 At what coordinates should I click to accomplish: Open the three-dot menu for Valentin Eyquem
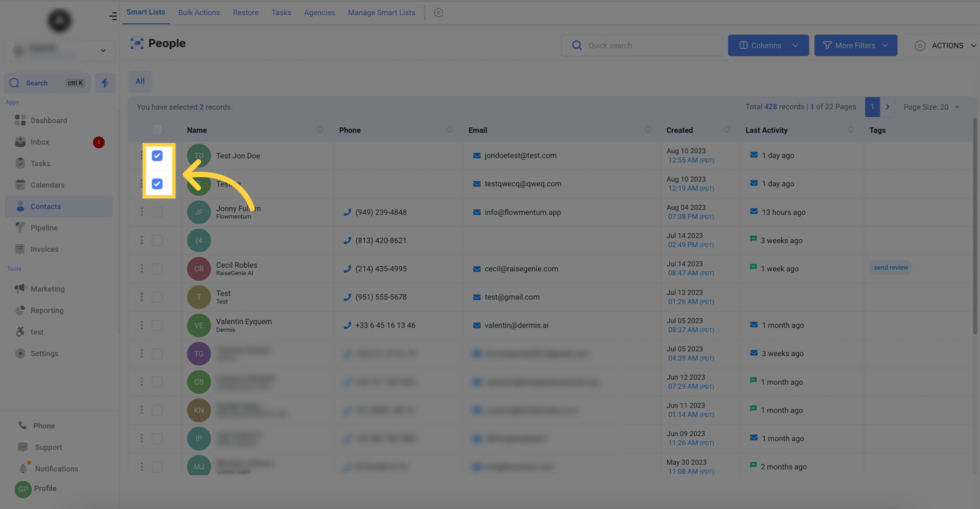pyautogui.click(x=141, y=326)
